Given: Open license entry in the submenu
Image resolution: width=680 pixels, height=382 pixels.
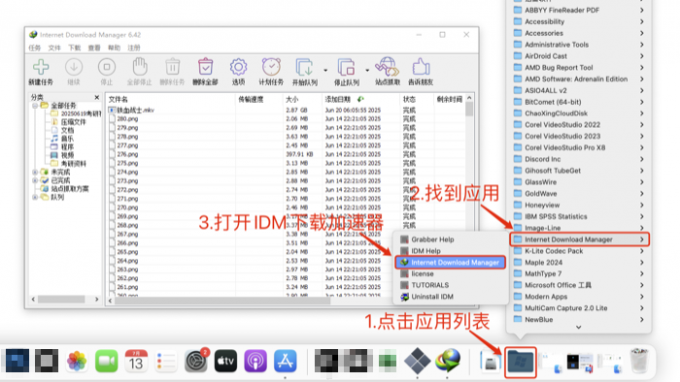Looking at the screenshot, I should click(450, 274).
